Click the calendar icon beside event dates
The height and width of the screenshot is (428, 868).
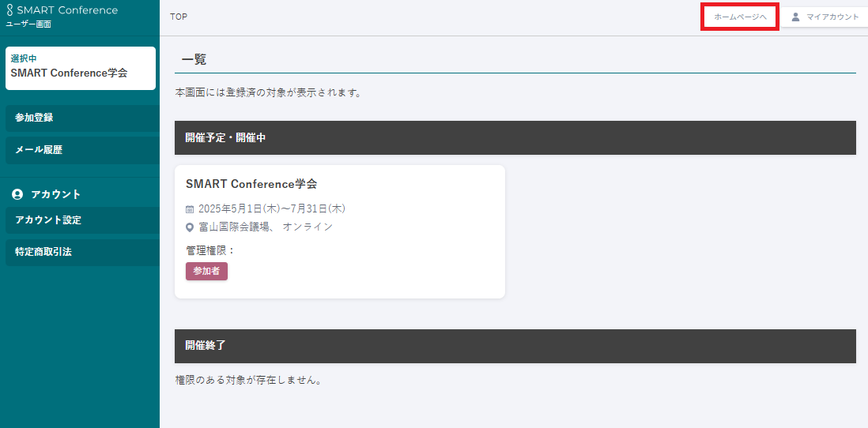pos(190,209)
